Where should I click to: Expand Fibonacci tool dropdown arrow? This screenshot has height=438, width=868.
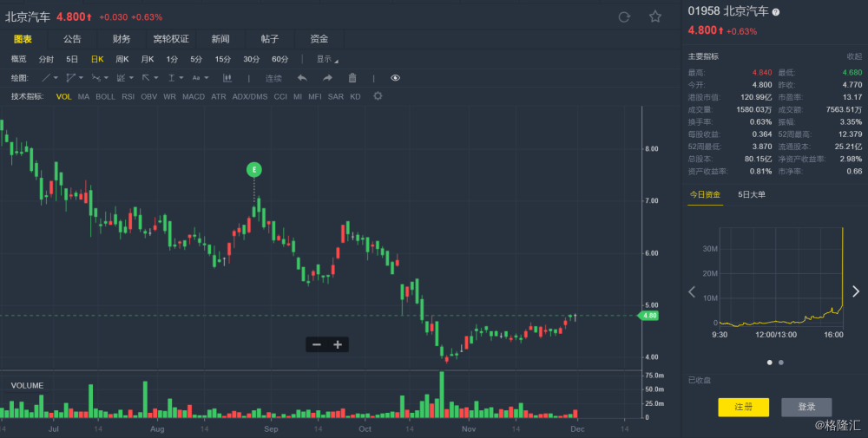click(131, 78)
